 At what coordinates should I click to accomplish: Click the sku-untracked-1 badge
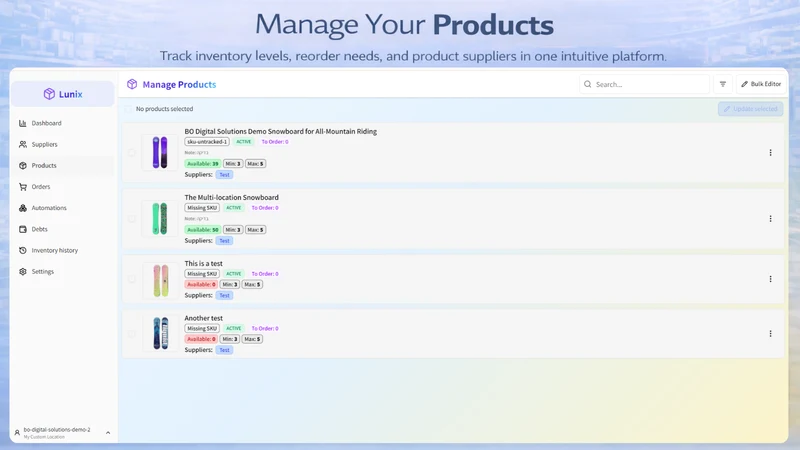[207, 142]
